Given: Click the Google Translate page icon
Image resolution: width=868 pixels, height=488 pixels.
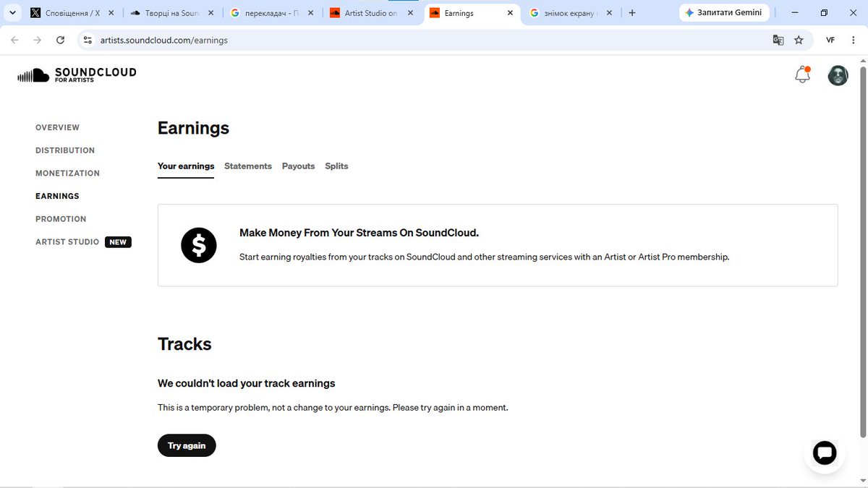Looking at the screenshot, I should tap(778, 40).
